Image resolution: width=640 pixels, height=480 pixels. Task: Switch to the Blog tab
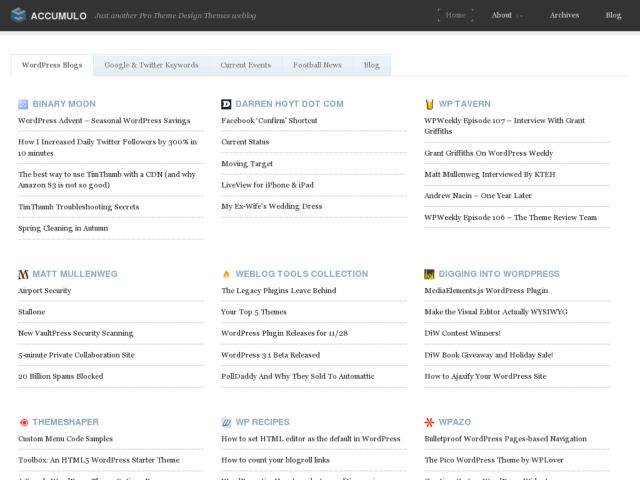tap(371, 65)
